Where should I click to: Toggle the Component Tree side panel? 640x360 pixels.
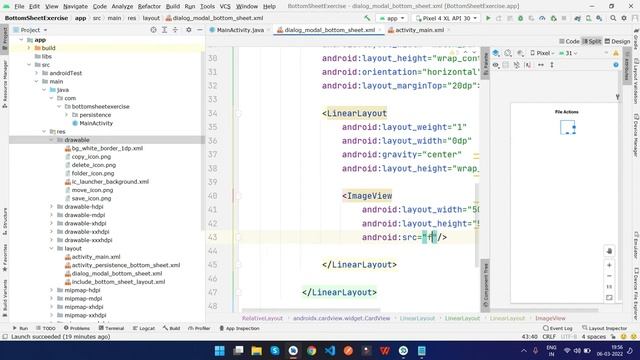[x=485, y=285]
